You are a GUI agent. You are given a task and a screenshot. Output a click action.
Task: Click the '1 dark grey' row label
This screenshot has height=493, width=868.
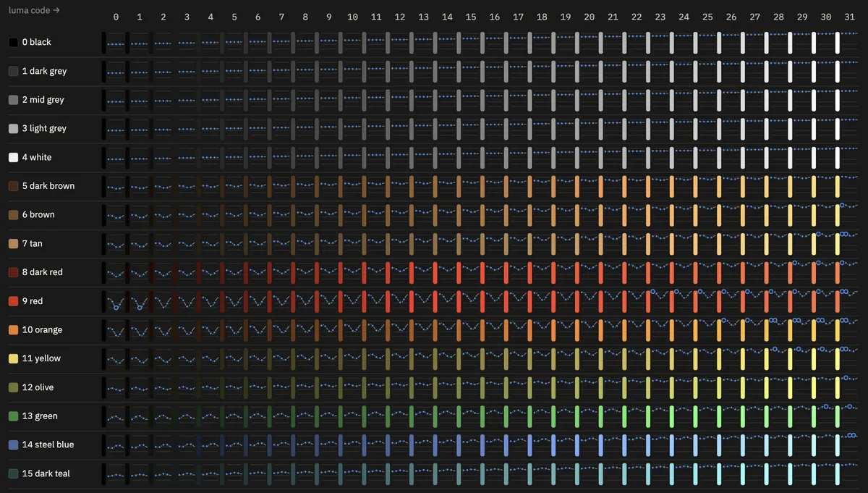44,71
